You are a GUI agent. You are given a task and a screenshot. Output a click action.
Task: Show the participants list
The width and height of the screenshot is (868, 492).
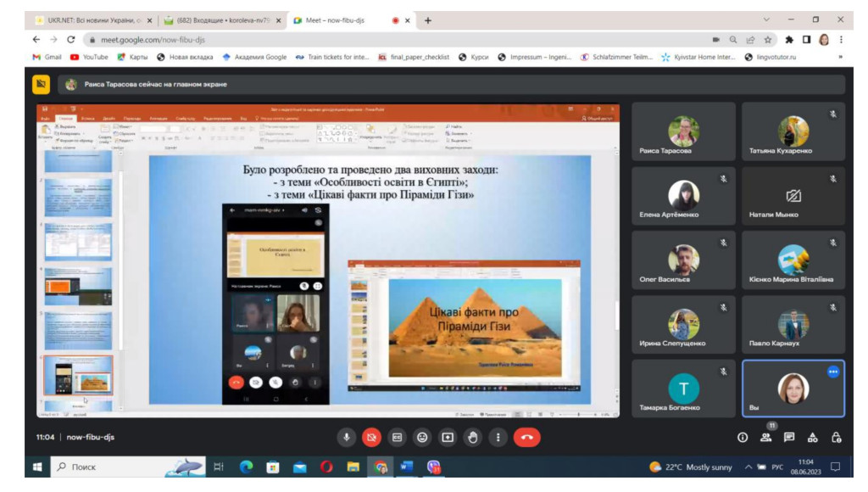point(766,438)
